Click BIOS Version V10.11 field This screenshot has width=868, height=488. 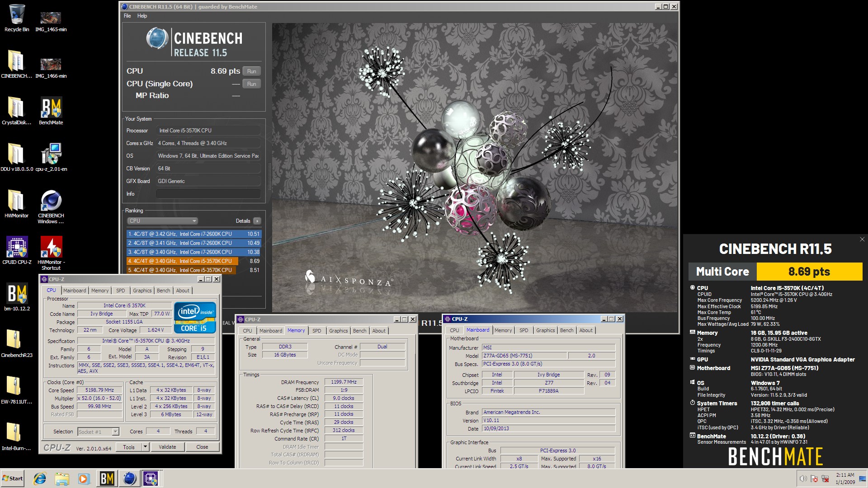tap(548, 420)
